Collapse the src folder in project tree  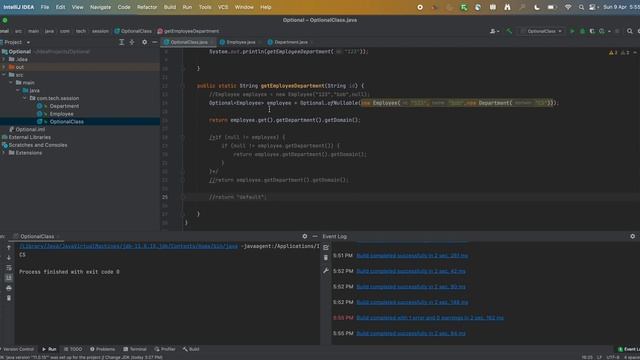pos(4,75)
